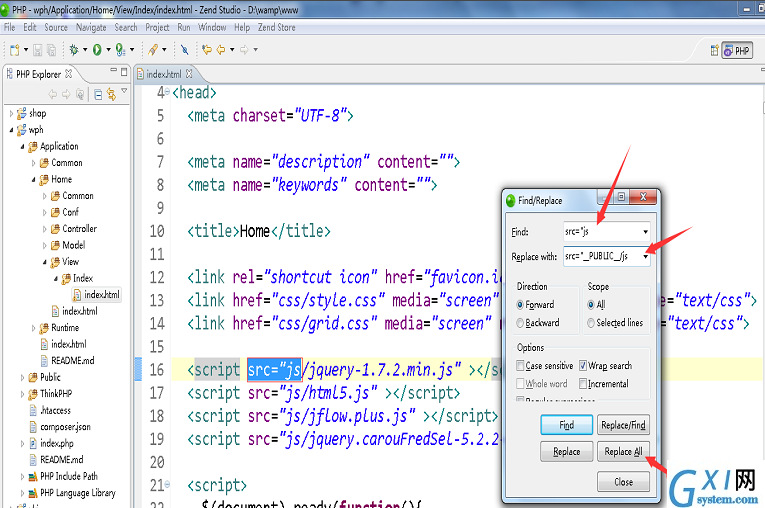This screenshot has height=508, width=765.
Task: Select Selected lines scope radio button
Action: 591,323
